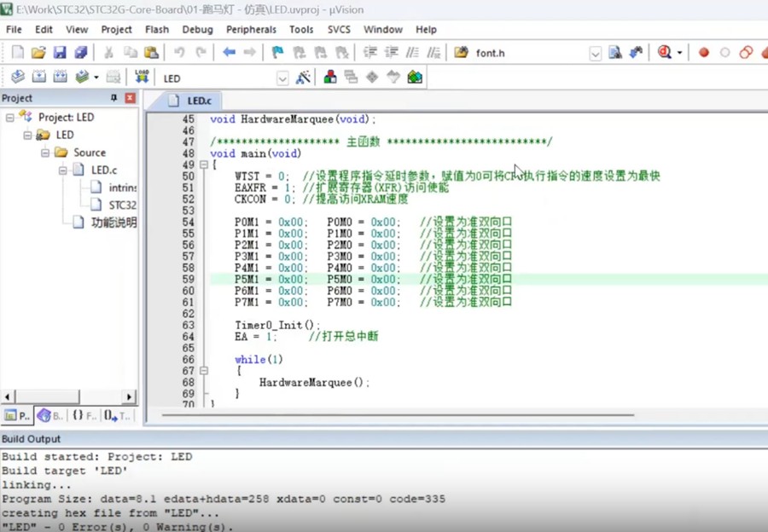
Task: Click the Start/Stop Debug Session icon
Action: click(665, 53)
